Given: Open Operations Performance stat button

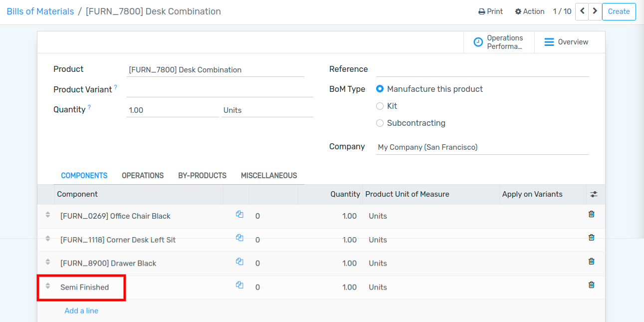Looking at the screenshot, I should pos(499,42).
